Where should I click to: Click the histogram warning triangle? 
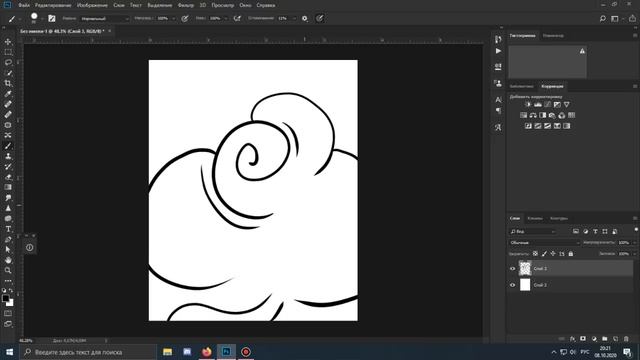point(582,51)
